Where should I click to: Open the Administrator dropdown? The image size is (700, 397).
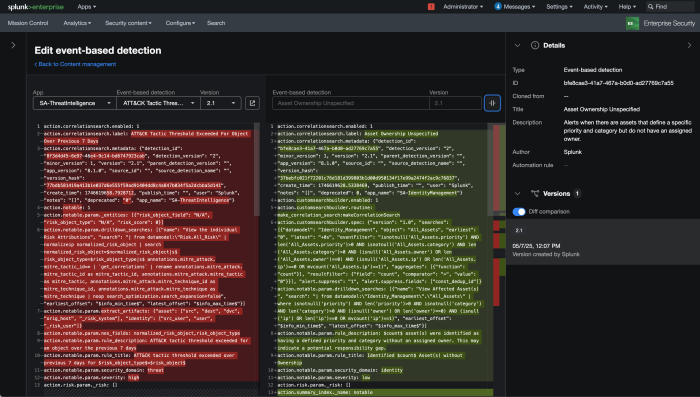[x=463, y=7]
